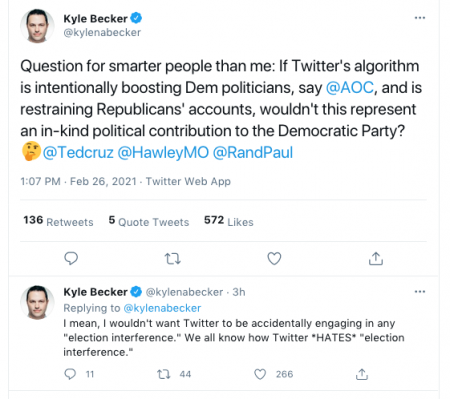Retweet the main tweet using the retweet icon
The height and width of the screenshot is (399, 450).
[x=173, y=258]
